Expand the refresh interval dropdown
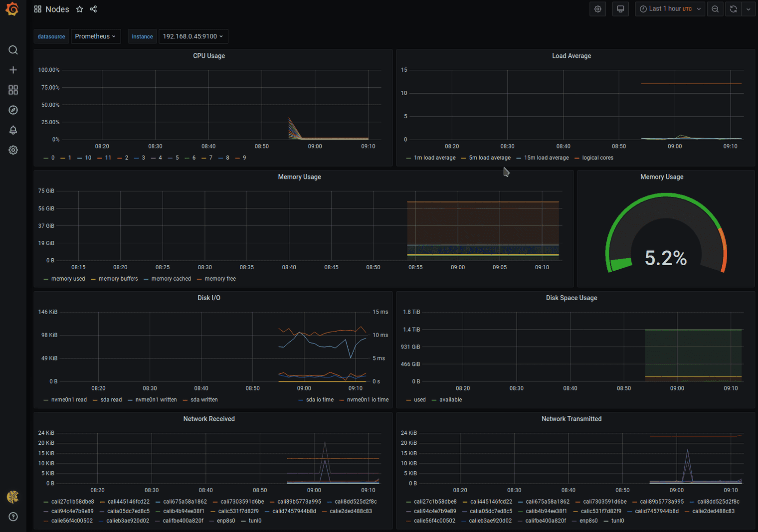Screen dimensions: 758x532 pyautogui.click(x=748, y=9)
